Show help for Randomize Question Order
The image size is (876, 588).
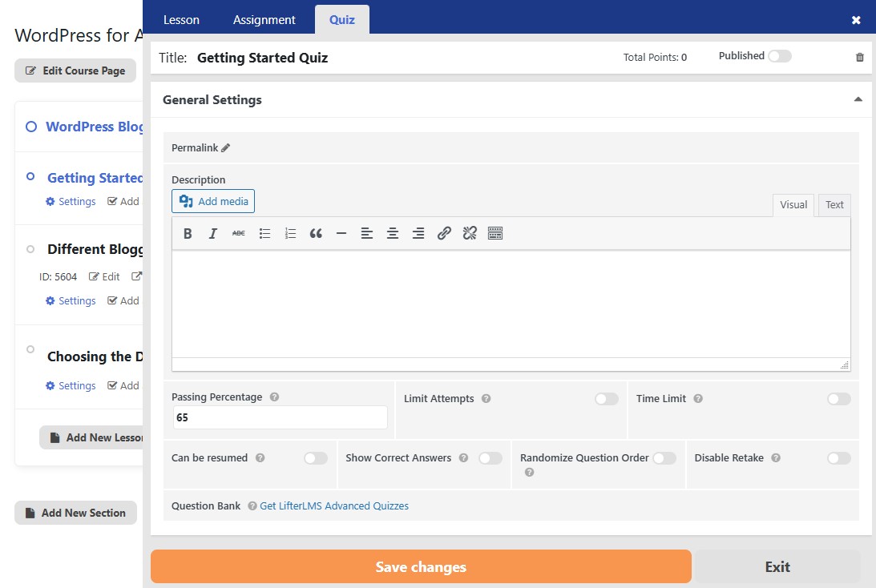pos(529,473)
